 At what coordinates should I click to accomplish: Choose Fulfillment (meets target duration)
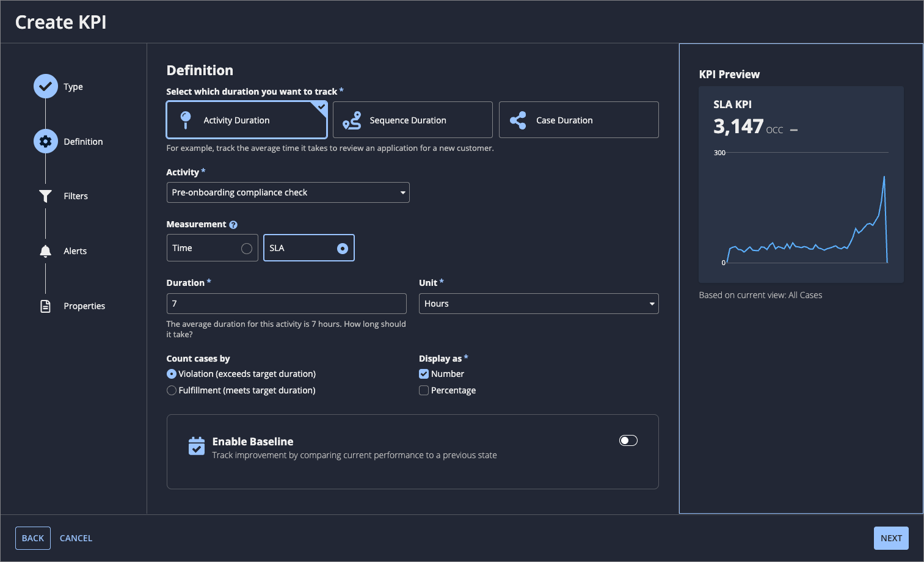pos(172,390)
